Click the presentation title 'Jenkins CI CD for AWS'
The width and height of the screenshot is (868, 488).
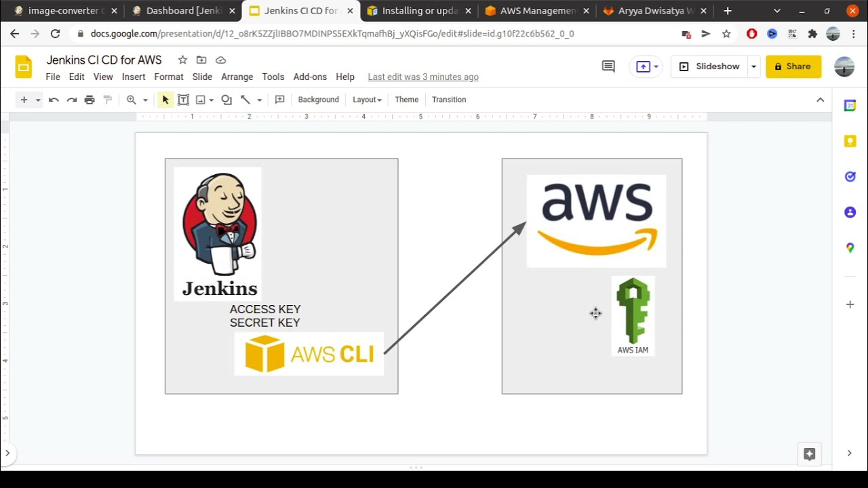coord(104,60)
